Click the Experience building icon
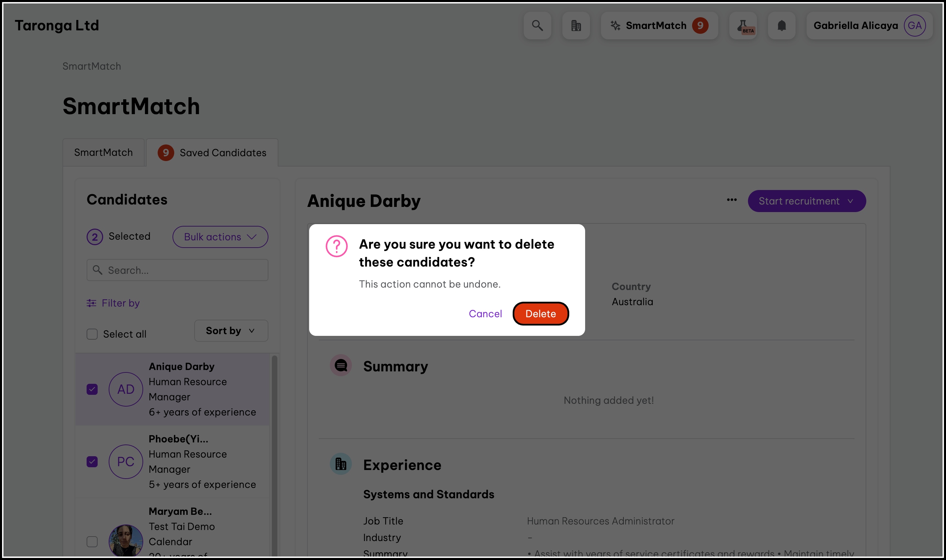Screen dimensions: 946x560 (x=341, y=464)
